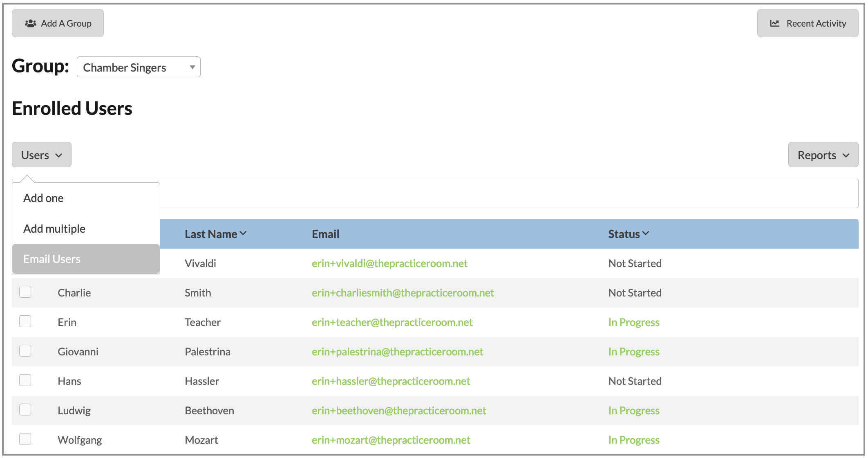This screenshot has height=458, width=868.
Task: Expand the Reports dropdown menu
Action: (823, 155)
